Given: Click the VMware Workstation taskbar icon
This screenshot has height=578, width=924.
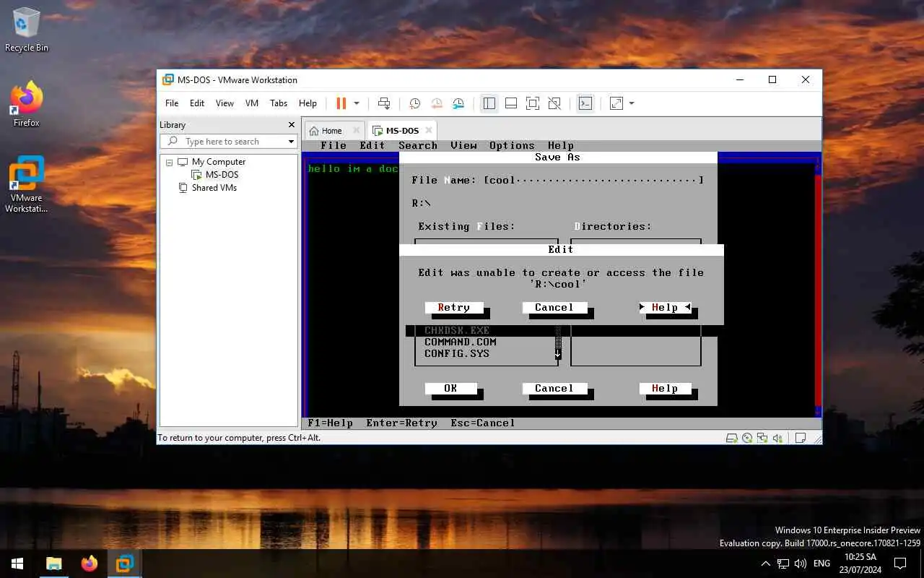Looking at the screenshot, I should point(125,564).
